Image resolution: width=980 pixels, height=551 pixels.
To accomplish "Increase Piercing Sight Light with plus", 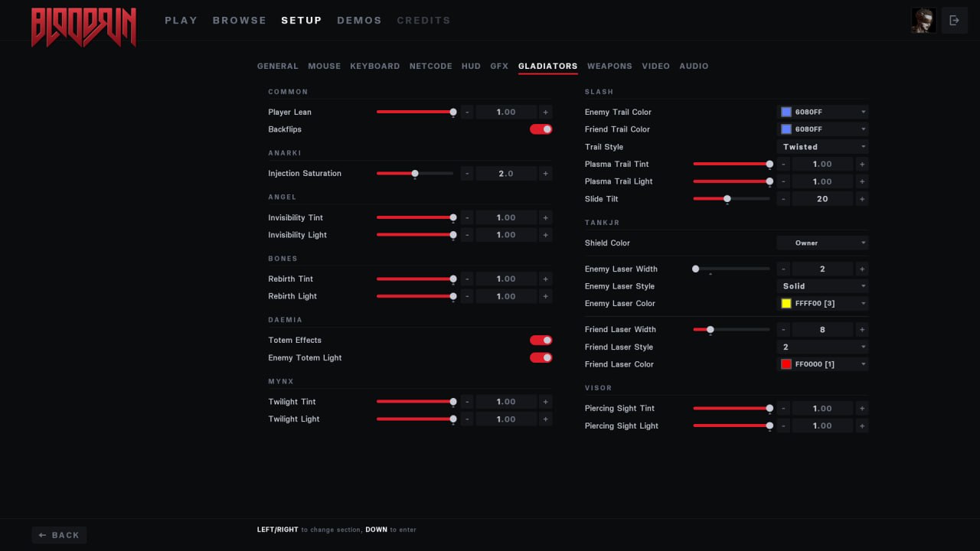I will [x=861, y=426].
